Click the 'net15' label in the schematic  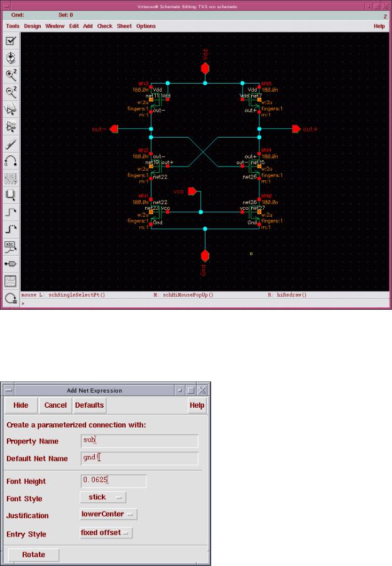click(x=258, y=163)
